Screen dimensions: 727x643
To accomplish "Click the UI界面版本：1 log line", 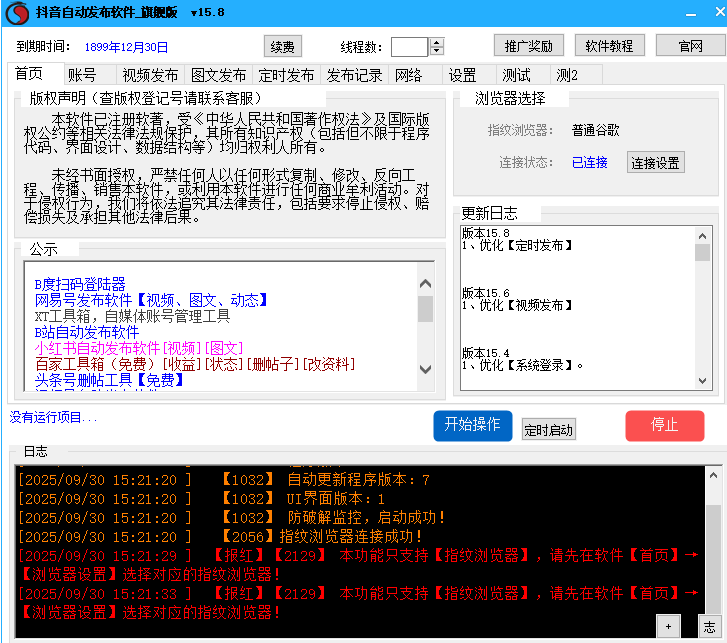I will click(201, 498).
